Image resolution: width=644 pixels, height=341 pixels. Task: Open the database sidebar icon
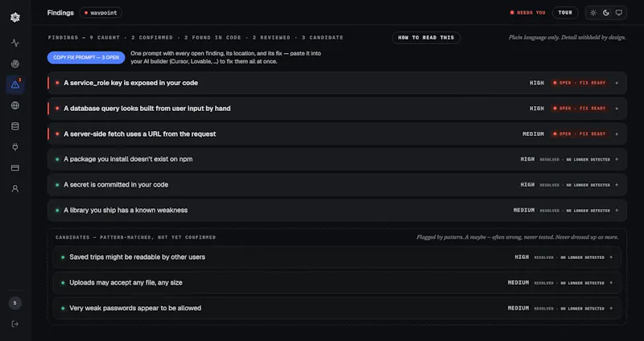[15, 126]
